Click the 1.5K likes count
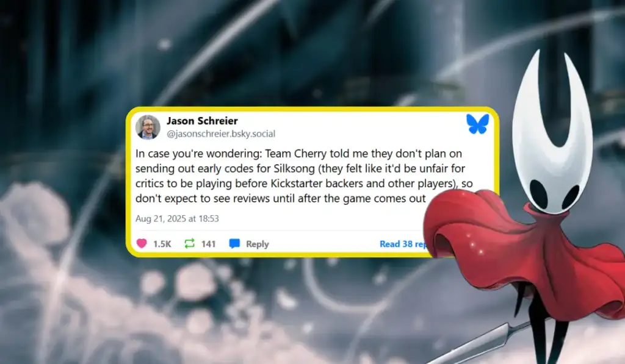This screenshot has width=625, height=364. point(162,244)
